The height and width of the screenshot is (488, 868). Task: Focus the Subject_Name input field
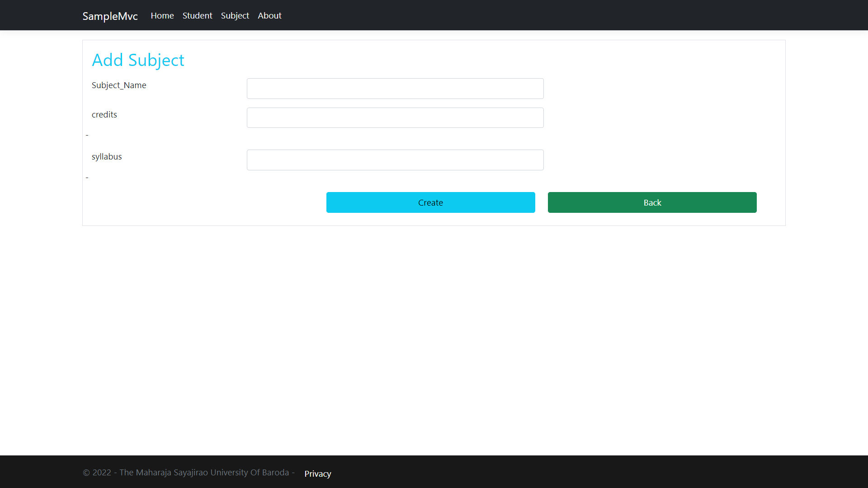[x=395, y=89]
